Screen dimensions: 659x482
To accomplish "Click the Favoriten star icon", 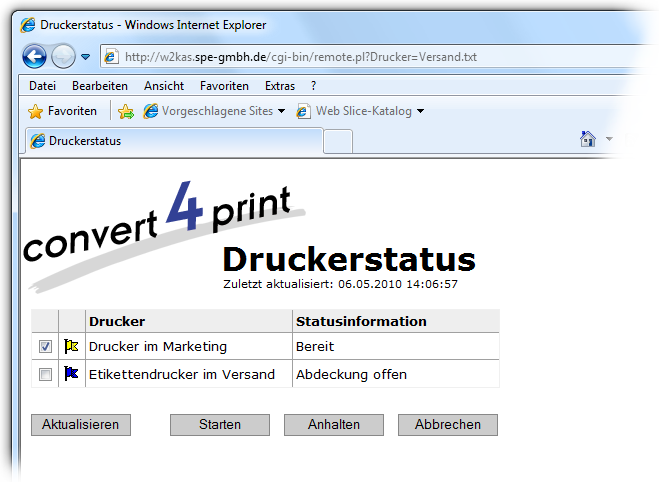I will [36, 111].
